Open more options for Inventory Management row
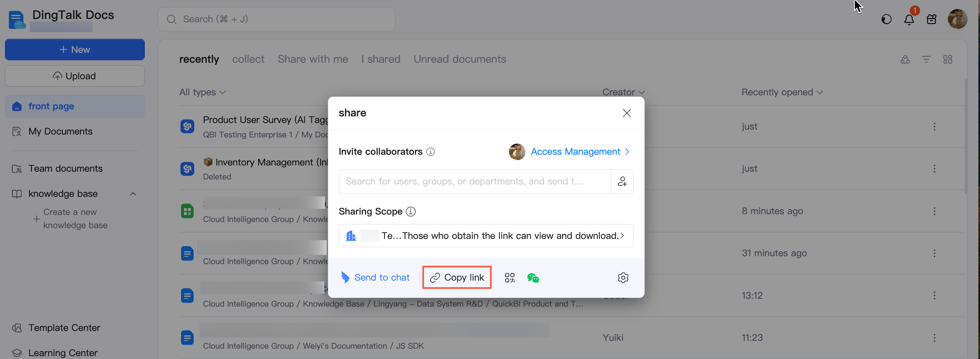The height and width of the screenshot is (359, 980). tap(934, 169)
